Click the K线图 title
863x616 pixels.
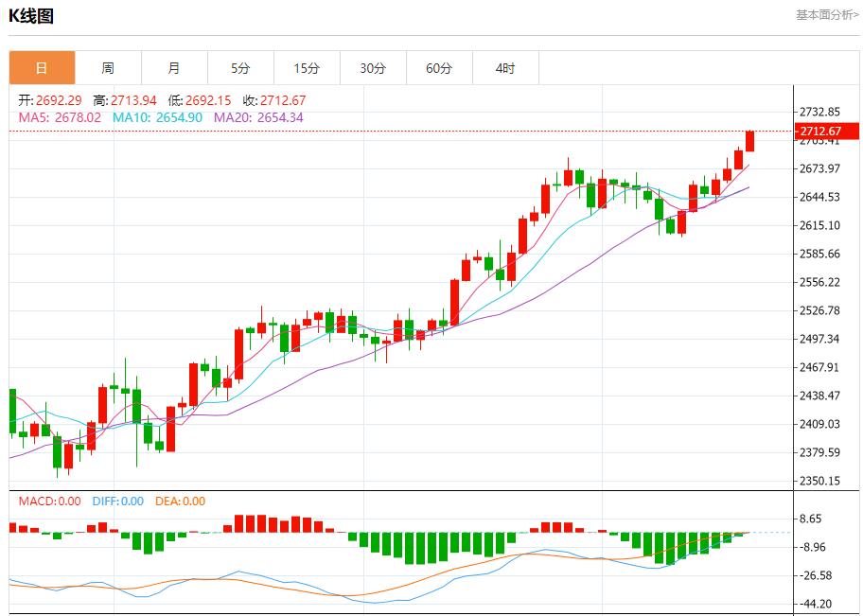click(x=31, y=16)
